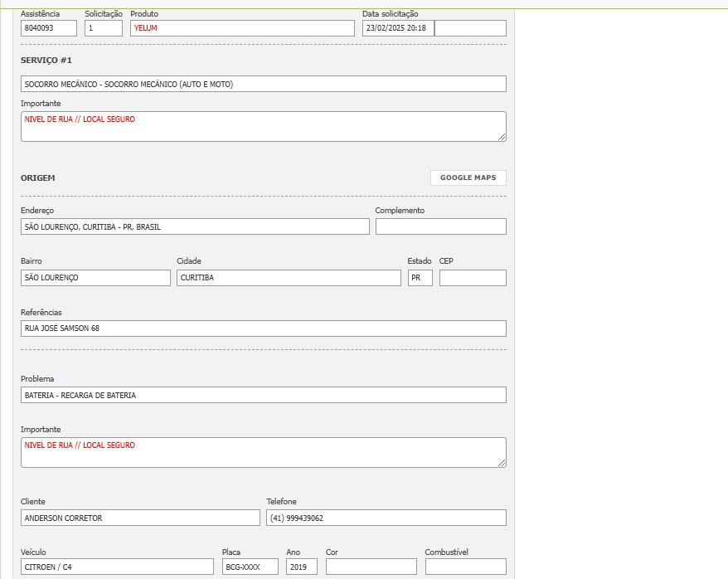Click the Telefone label
728x579 pixels.
click(x=281, y=502)
